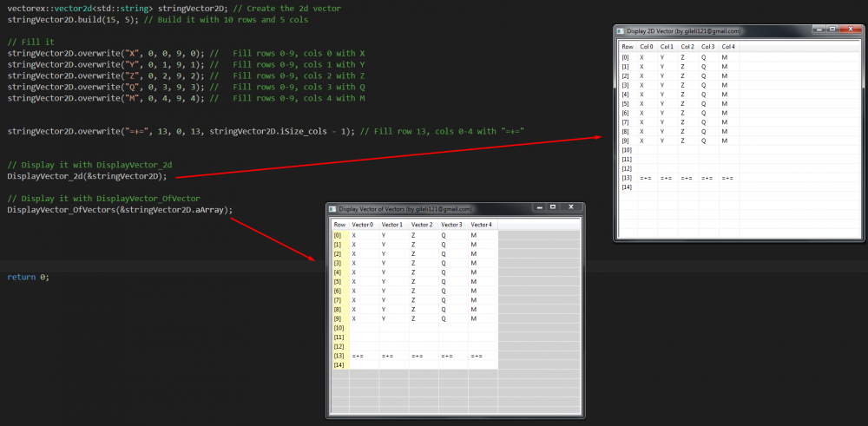868x426 pixels.
Task: Click the Display 2D Vector title bar text
Action: point(685,31)
